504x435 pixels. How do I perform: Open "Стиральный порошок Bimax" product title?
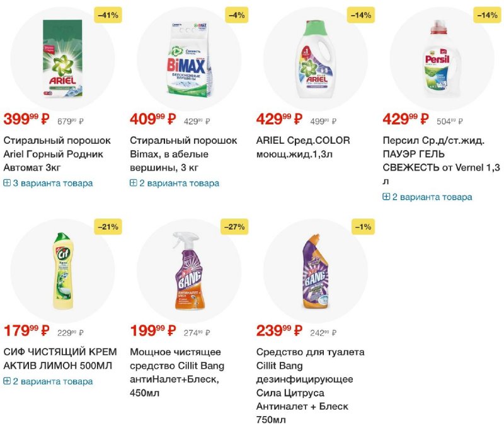click(x=183, y=154)
